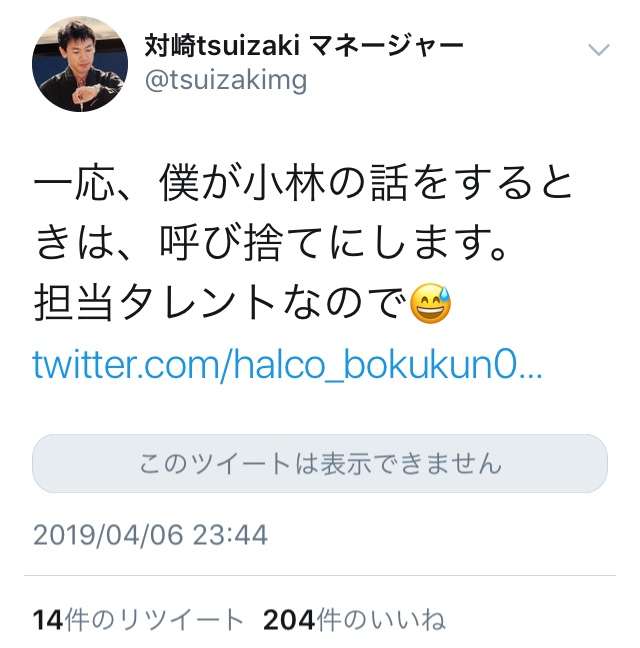Select the line starting with 一応、僕が小林
This screenshot has width=640, height=648.
pos(303,183)
